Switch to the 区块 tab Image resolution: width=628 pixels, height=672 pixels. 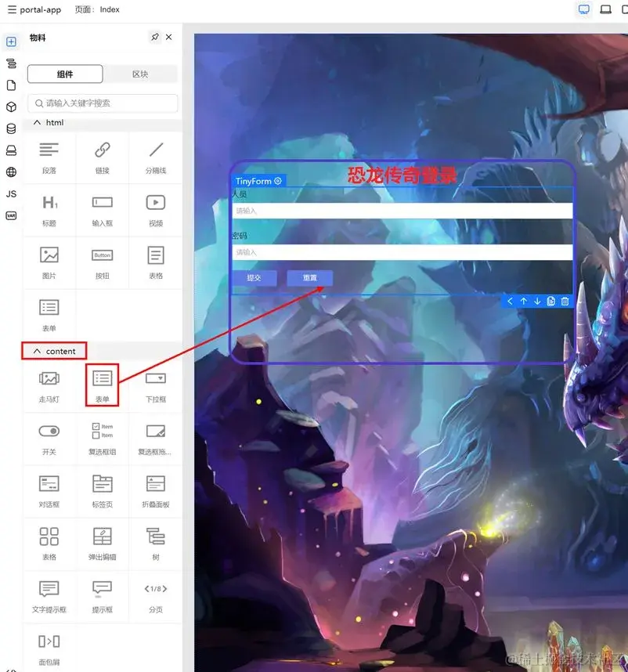[140, 74]
